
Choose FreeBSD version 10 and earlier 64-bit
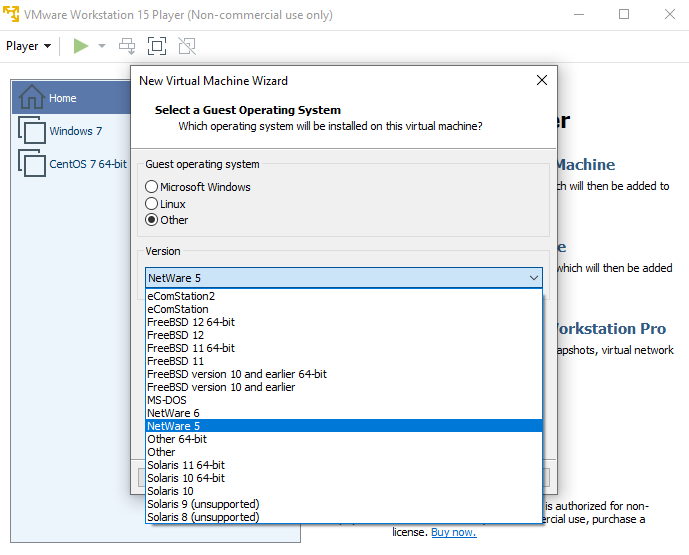coord(344,374)
